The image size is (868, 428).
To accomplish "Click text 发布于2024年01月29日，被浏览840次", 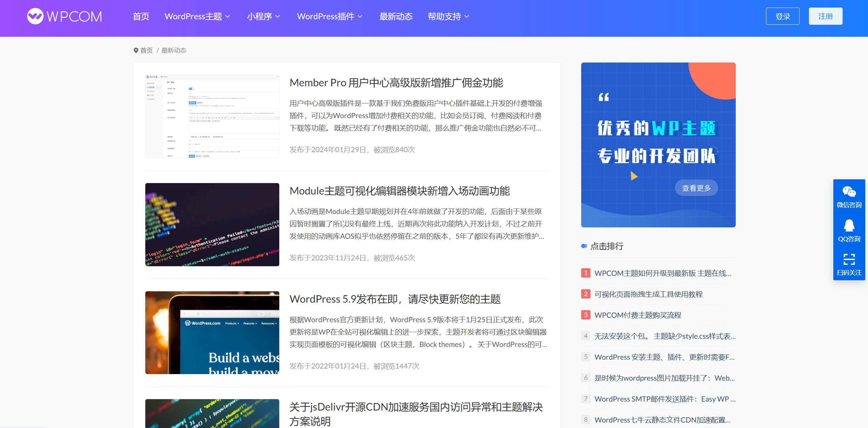I will (x=352, y=150).
